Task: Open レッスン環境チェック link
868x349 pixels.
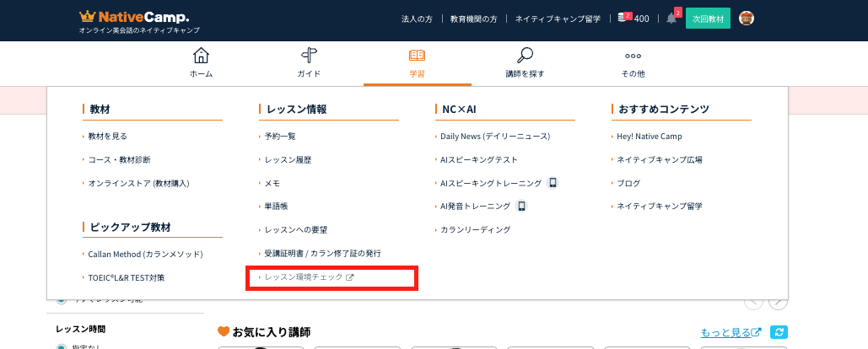Action: [x=309, y=277]
